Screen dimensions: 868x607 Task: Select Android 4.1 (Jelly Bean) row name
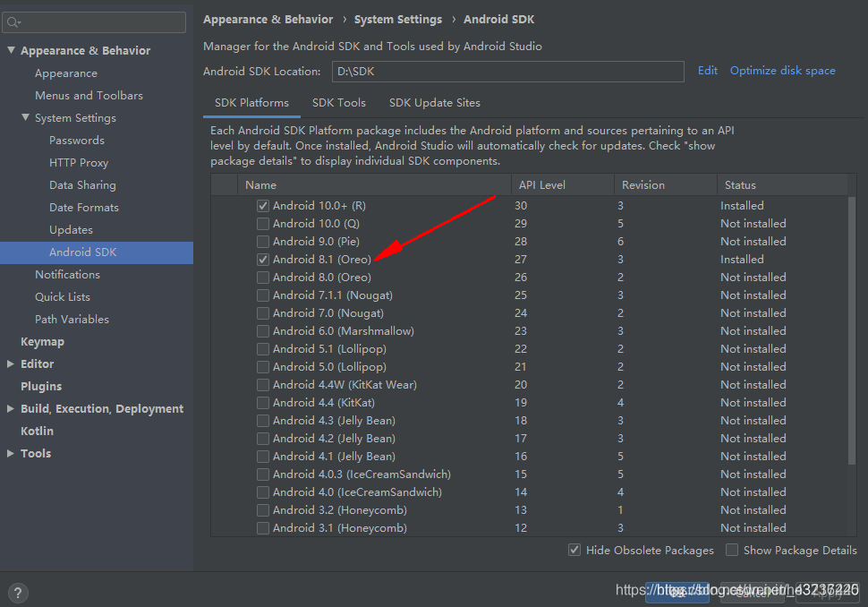[x=334, y=457]
